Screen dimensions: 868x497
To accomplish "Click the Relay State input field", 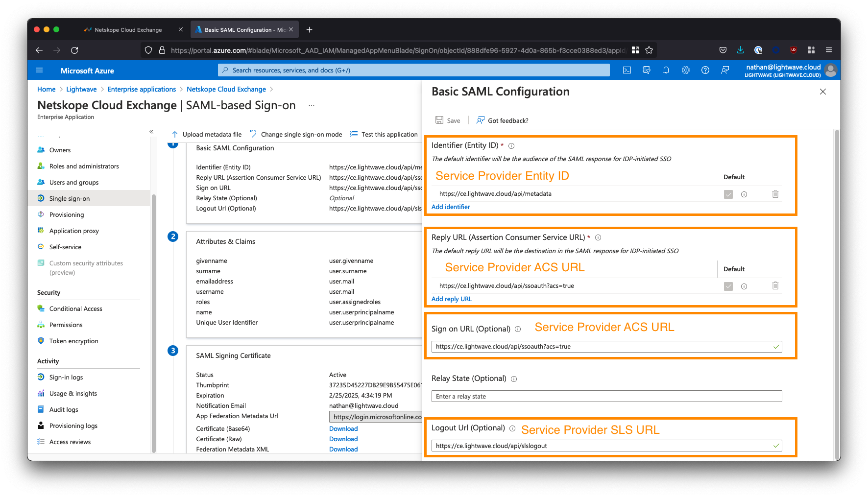I will (606, 397).
